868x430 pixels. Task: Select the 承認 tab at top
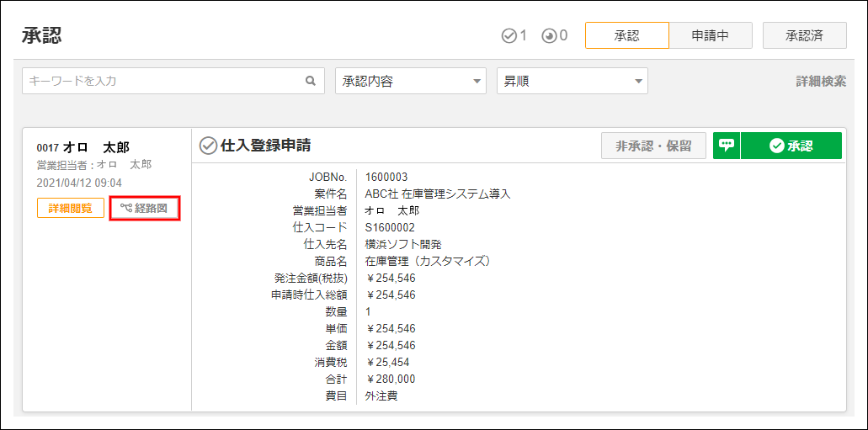tap(626, 36)
